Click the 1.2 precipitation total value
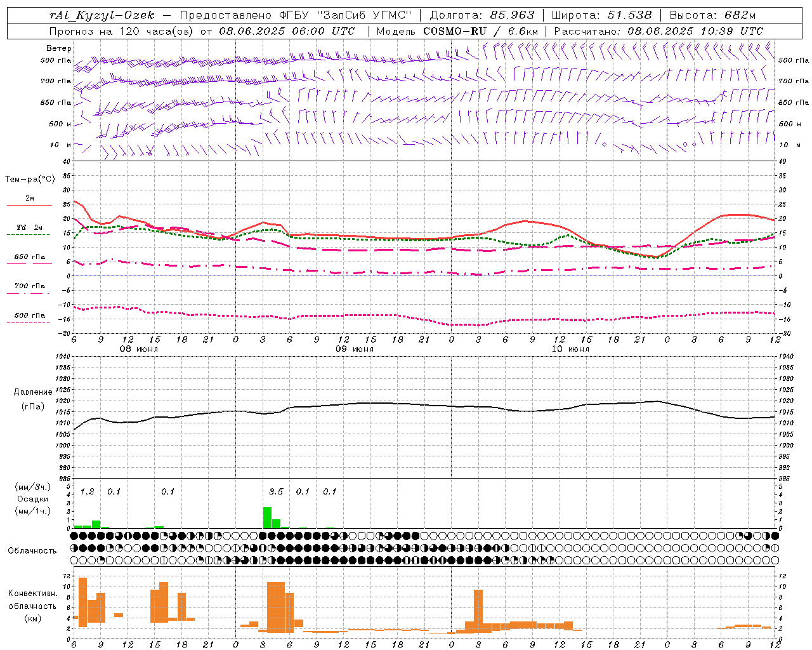 (87, 491)
